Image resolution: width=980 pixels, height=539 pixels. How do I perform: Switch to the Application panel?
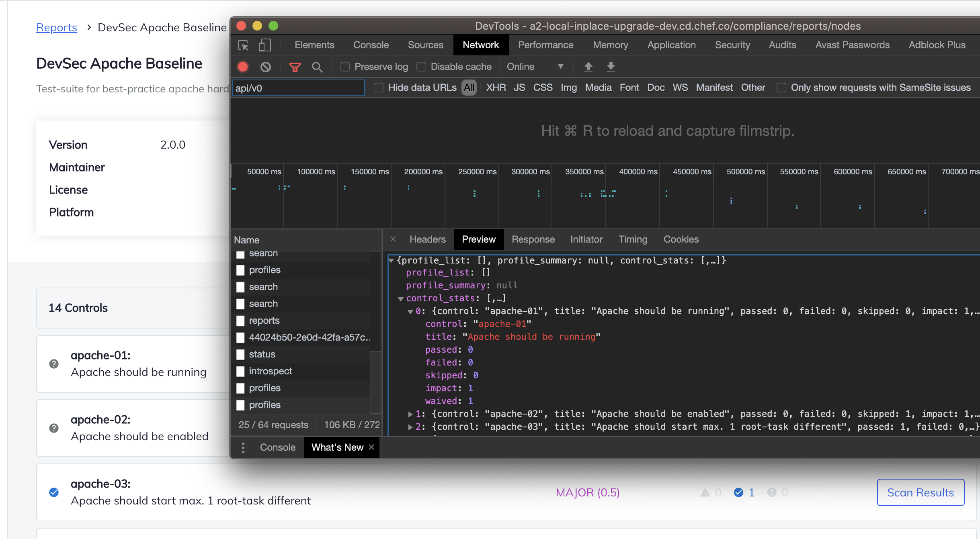(671, 45)
